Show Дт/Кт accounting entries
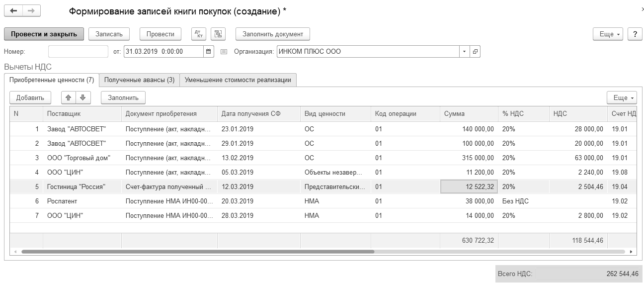This screenshot has height=284, width=644. tap(198, 34)
